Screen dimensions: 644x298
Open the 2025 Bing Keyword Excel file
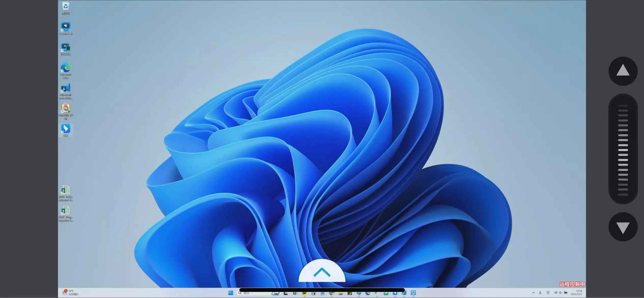tap(66, 214)
